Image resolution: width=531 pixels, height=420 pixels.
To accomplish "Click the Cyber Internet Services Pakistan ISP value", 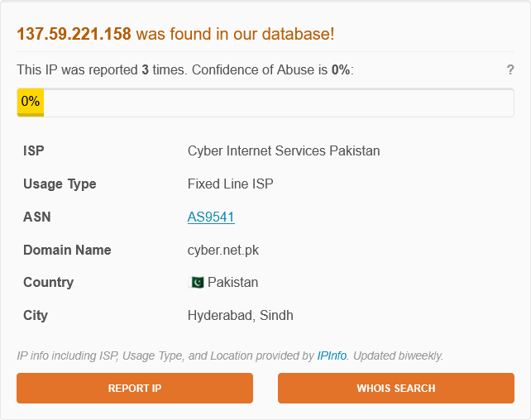I will (x=284, y=150).
